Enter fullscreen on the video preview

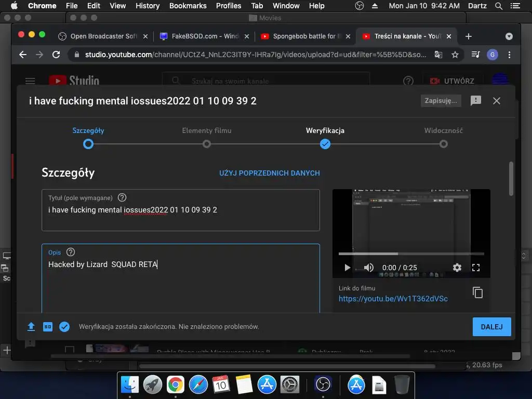(476, 268)
